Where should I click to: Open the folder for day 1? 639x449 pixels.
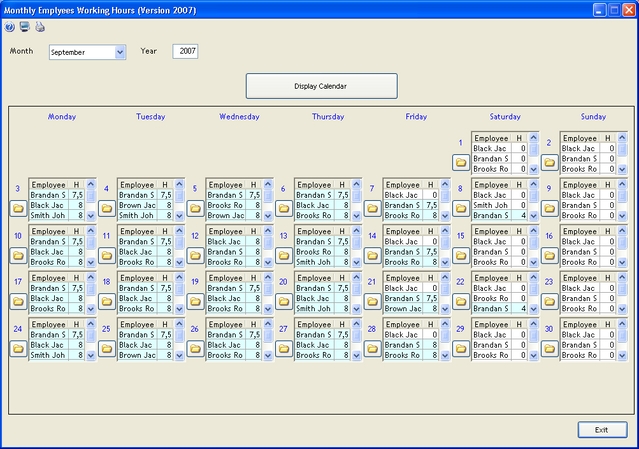461,163
